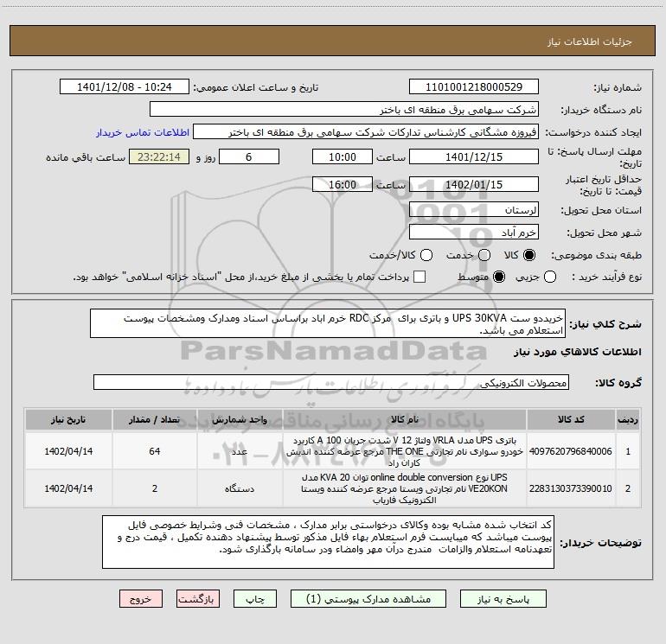The image size is (666, 644).
Task: Click the price validity date 1402/01/15
Action: point(474,185)
